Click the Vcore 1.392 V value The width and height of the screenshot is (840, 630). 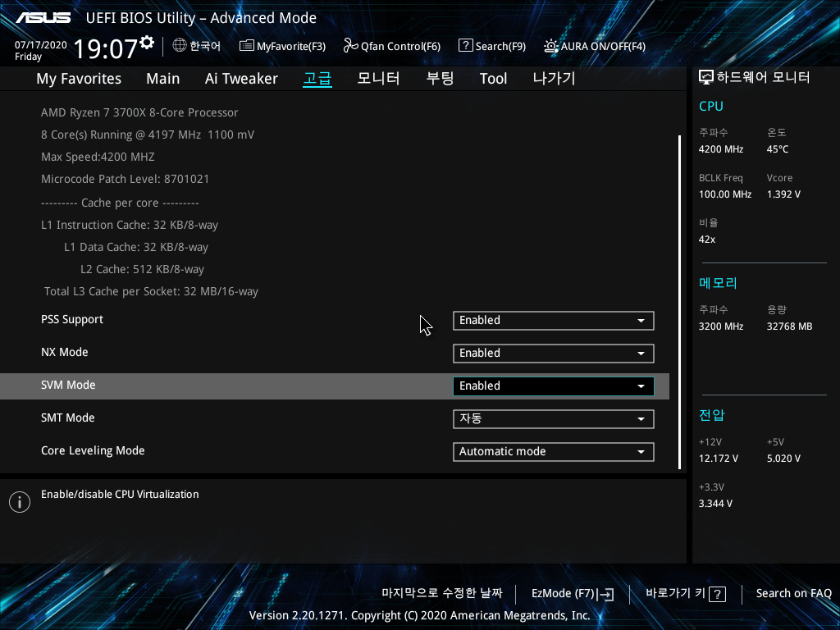[x=783, y=194]
